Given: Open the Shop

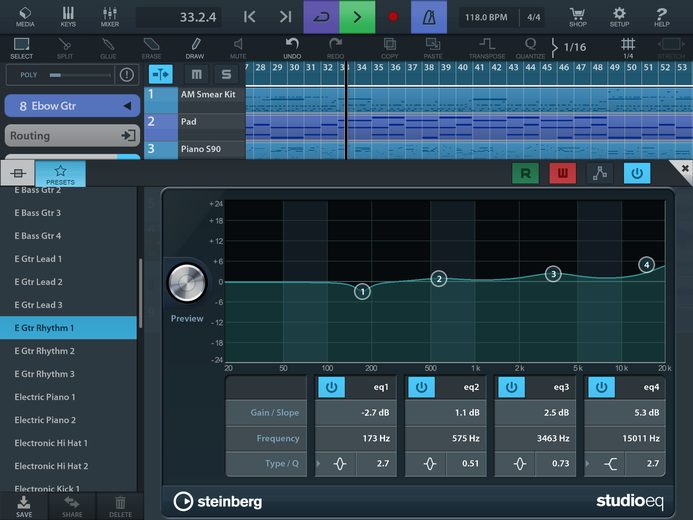Looking at the screenshot, I should point(577,17).
